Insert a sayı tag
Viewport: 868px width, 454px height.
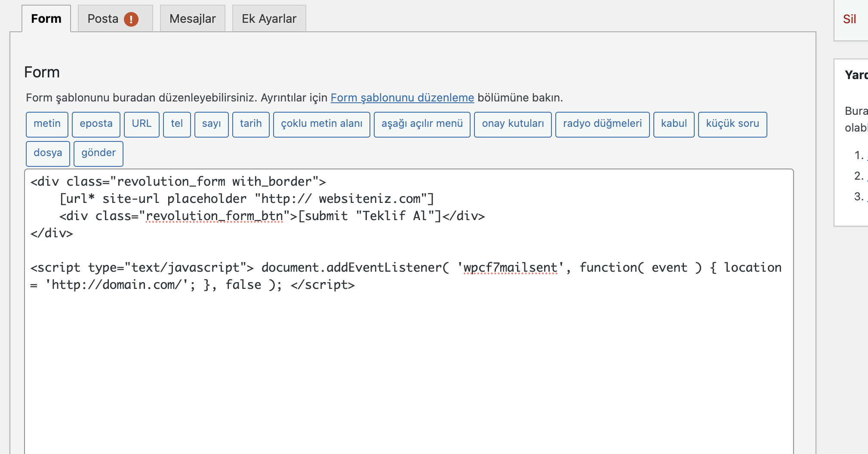point(211,124)
